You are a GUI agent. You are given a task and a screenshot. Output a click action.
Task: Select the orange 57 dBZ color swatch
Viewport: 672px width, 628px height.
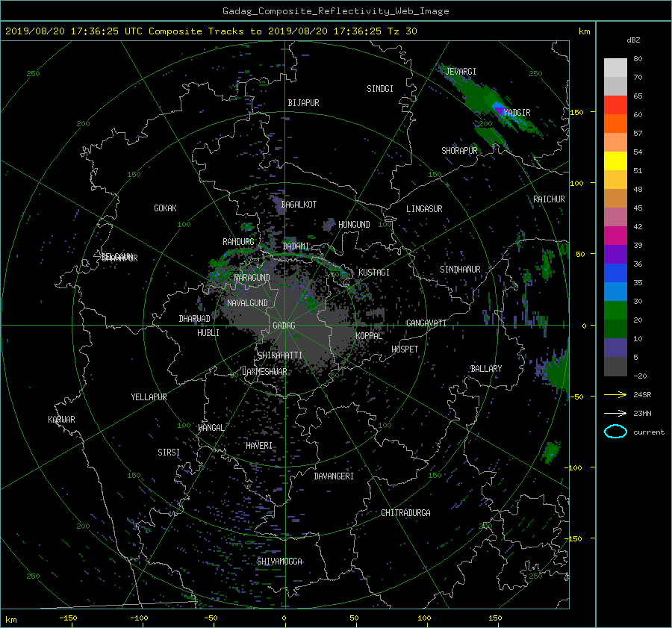[615, 124]
